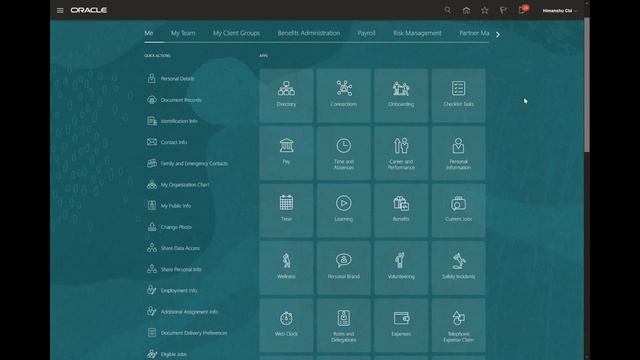Open the Connections app tile

click(x=344, y=96)
